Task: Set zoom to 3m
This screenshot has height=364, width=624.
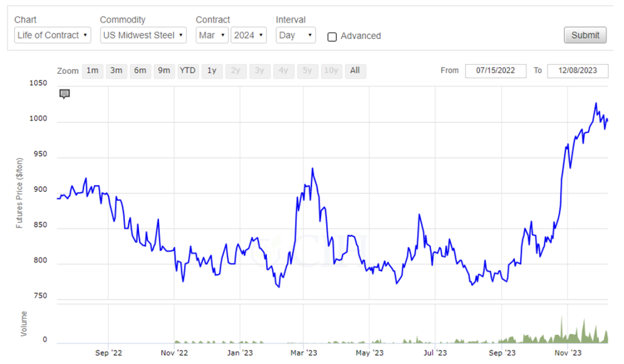Action: [x=116, y=71]
